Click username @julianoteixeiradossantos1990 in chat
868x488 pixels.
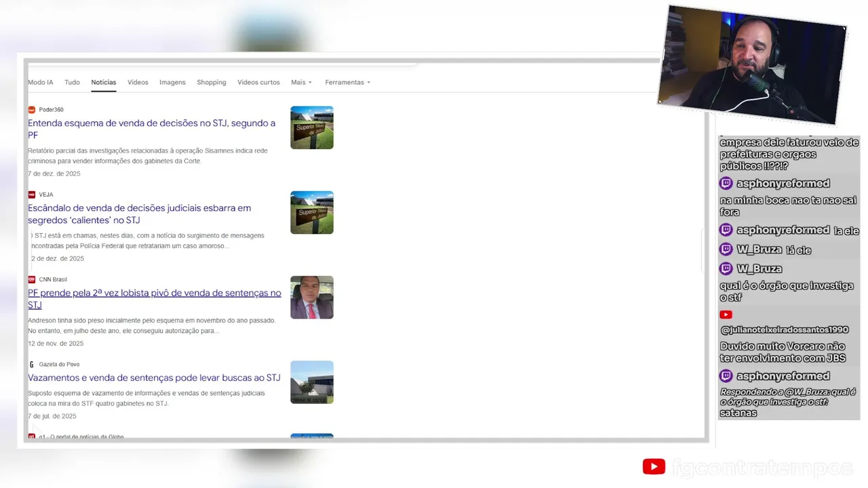coord(785,330)
